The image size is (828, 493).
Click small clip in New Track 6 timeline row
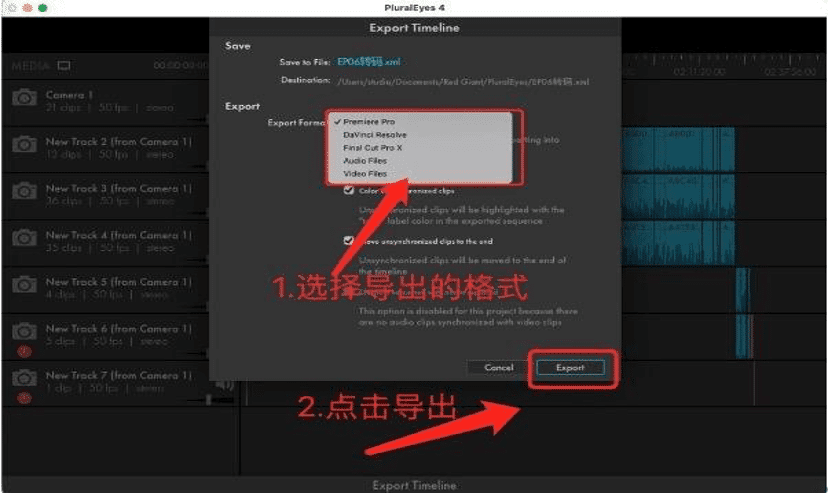(745, 336)
